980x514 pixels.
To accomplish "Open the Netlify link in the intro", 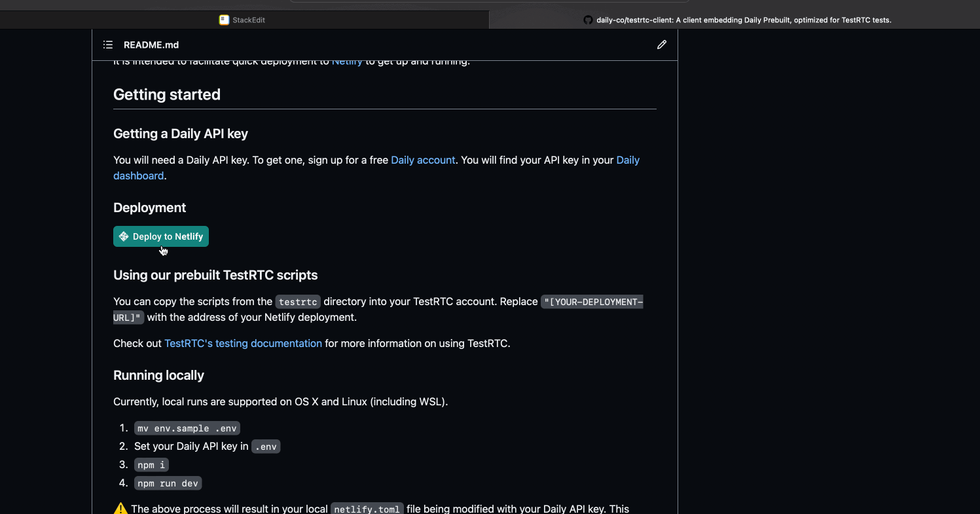I will 347,62.
